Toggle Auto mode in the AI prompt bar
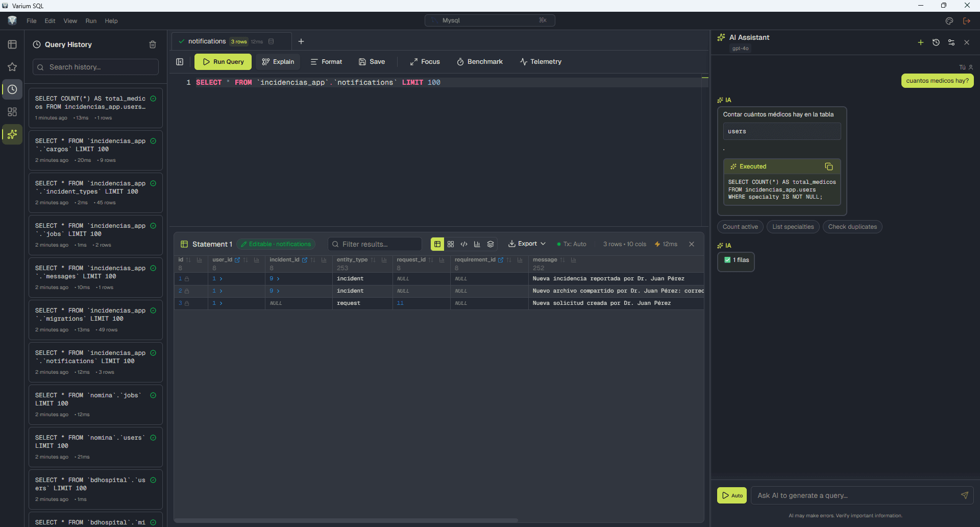 732,495
